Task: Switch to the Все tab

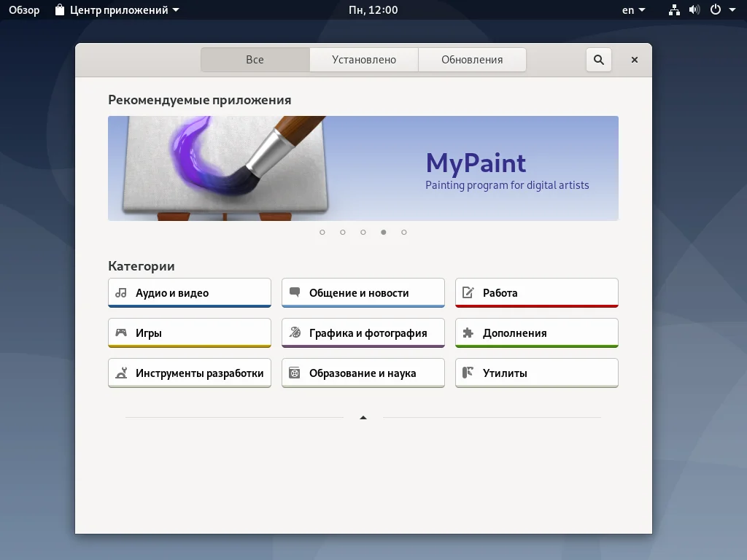Action: point(255,60)
